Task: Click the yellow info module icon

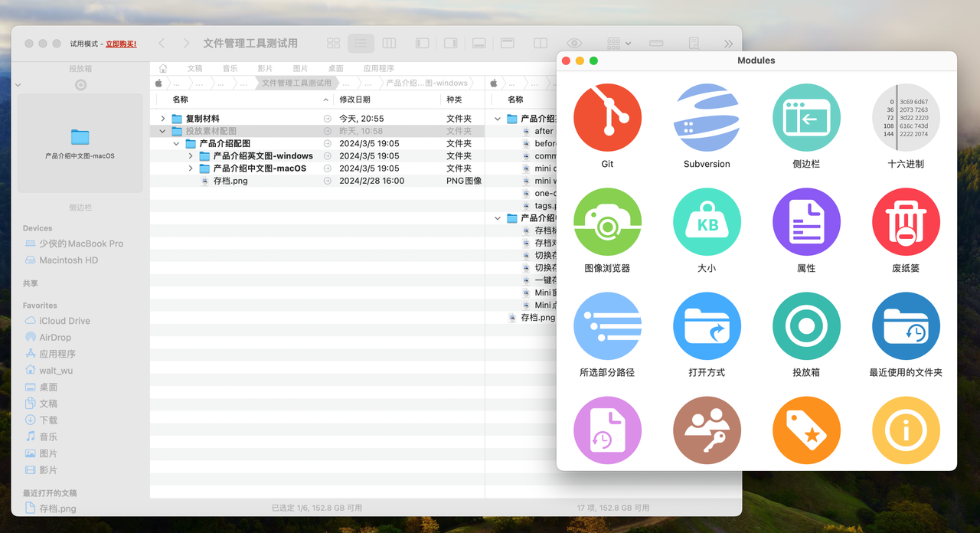Action: pos(906,430)
